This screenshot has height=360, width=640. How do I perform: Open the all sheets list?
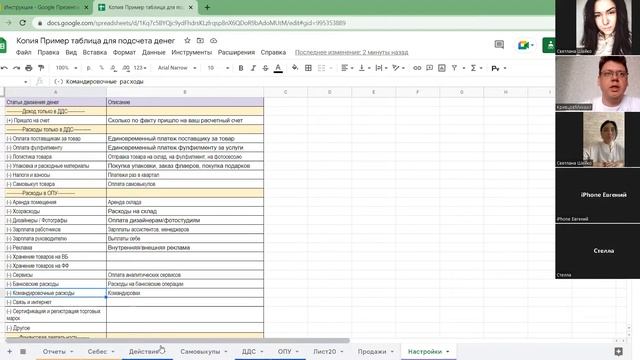(23, 351)
